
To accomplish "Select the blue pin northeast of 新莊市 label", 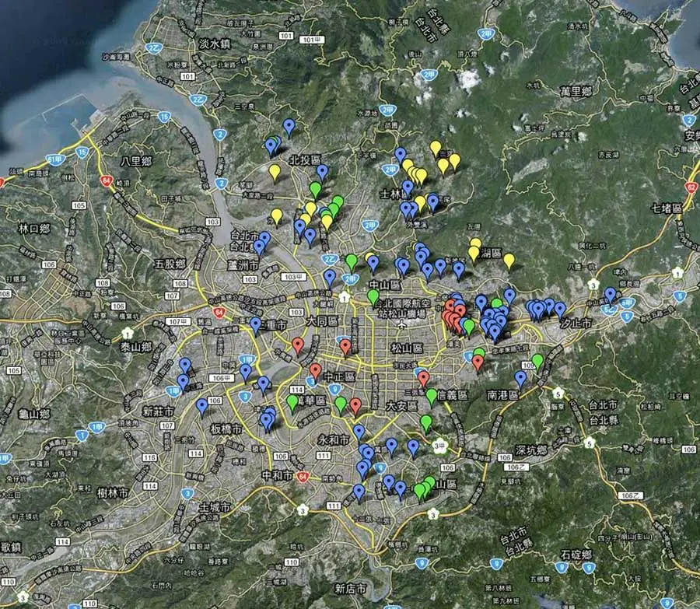I will click(x=202, y=406).
